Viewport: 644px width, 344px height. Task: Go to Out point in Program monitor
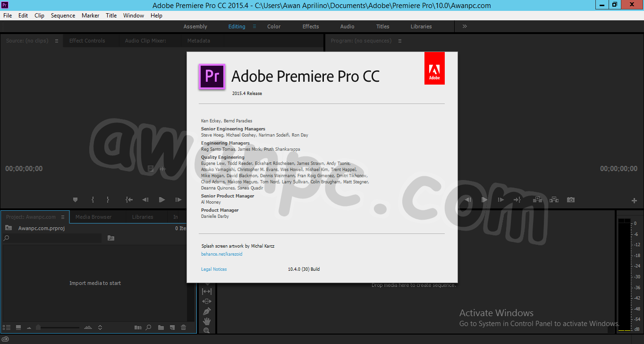pyautogui.click(x=517, y=200)
